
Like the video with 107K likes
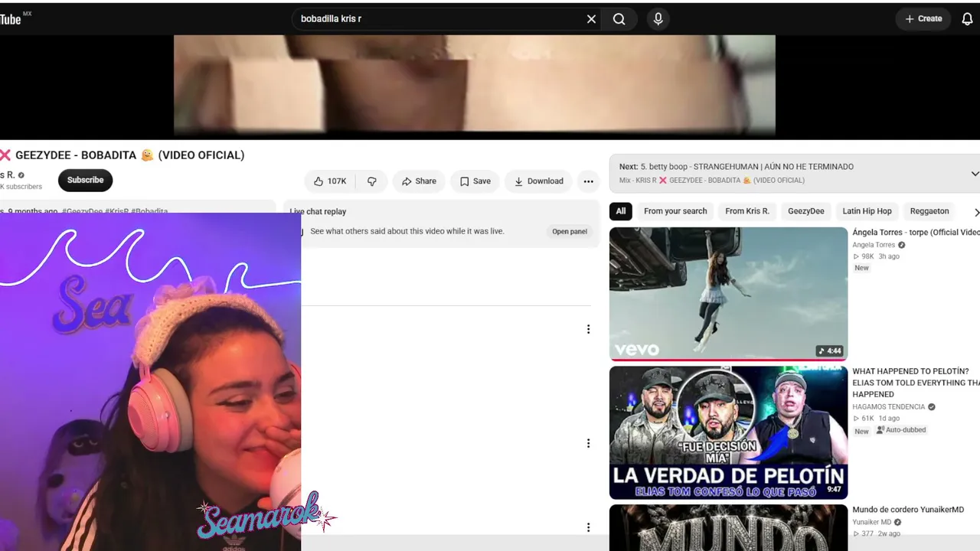pyautogui.click(x=330, y=181)
